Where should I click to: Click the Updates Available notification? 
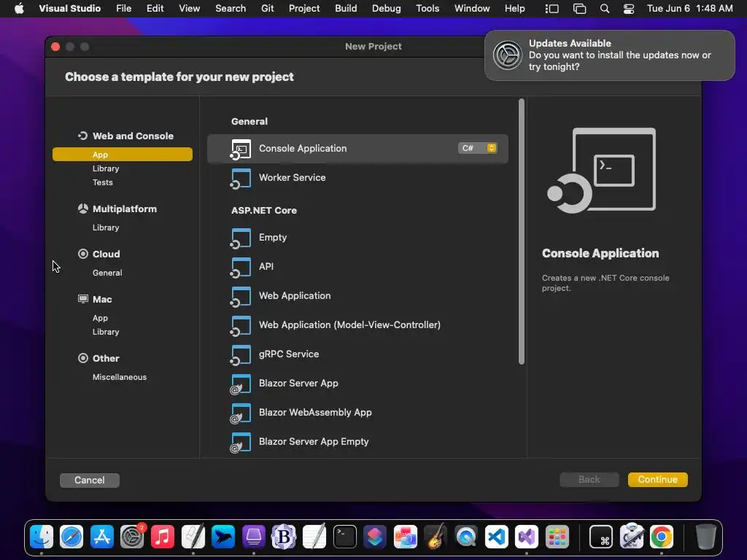(x=610, y=55)
